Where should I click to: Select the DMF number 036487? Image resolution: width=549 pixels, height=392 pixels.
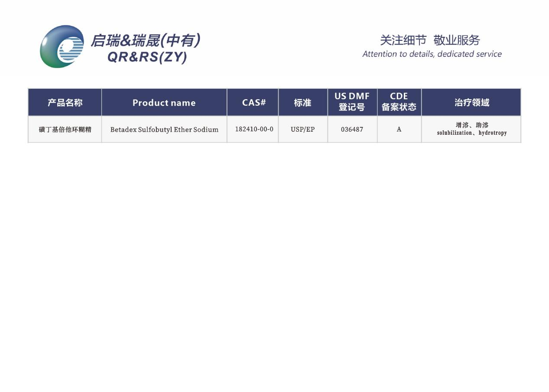tap(352, 129)
